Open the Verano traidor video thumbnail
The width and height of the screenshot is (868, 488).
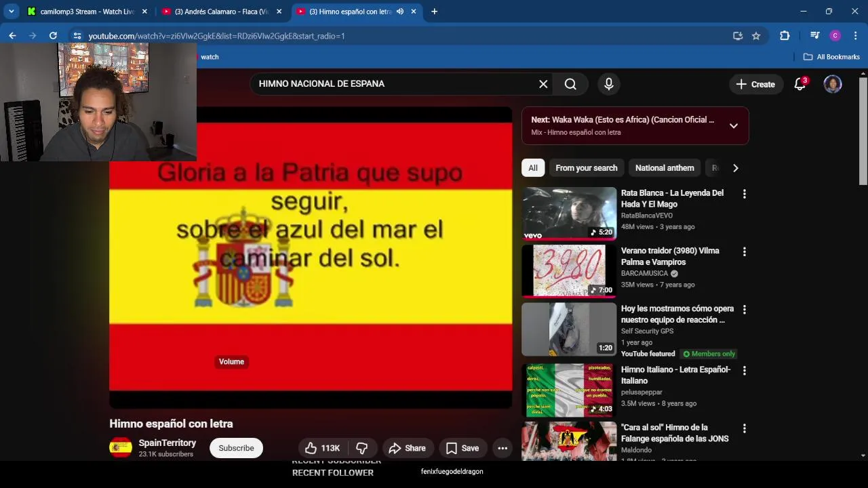[569, 271]
